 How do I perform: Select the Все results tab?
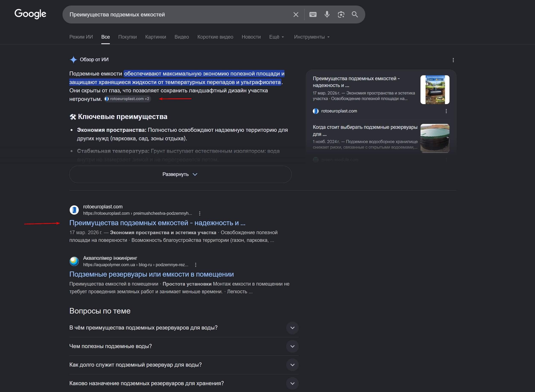[105, 37]
